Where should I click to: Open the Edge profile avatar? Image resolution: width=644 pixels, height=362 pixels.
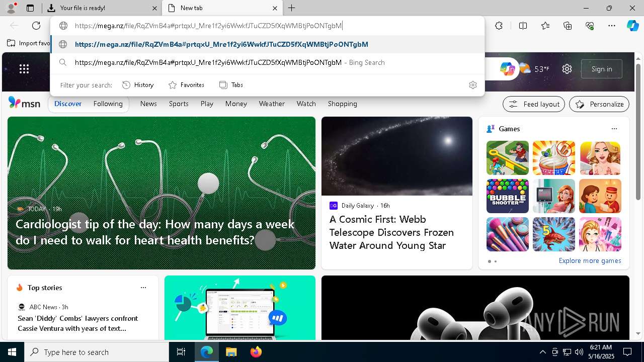point(11,8)
